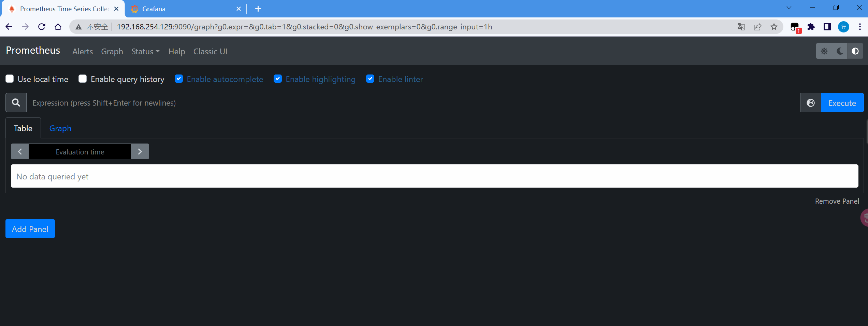The image size is (868, 326).
Task: Open a new browser tab
Action: tap(258, 9)
